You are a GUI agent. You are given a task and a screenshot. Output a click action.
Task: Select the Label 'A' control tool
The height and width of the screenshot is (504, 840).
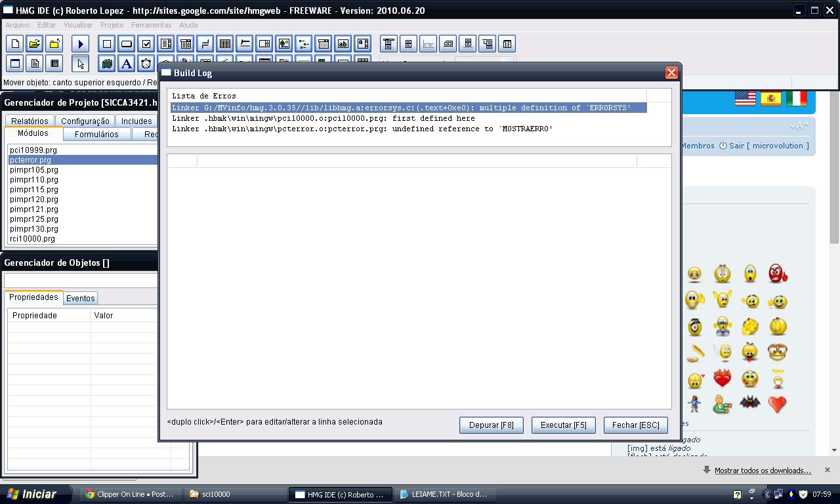click(127, 64)
